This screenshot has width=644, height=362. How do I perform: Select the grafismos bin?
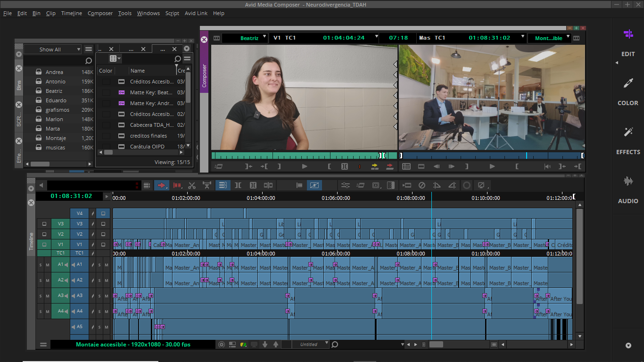tap(58, 110)
